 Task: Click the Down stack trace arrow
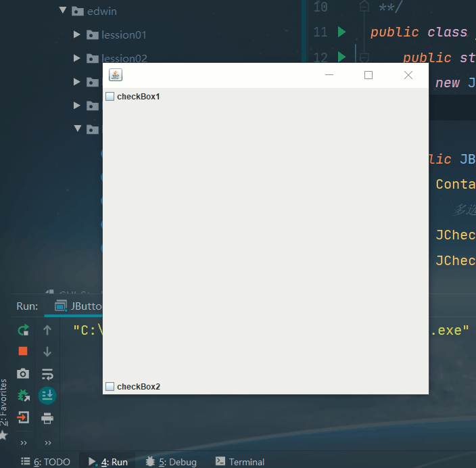pos(47,352)
